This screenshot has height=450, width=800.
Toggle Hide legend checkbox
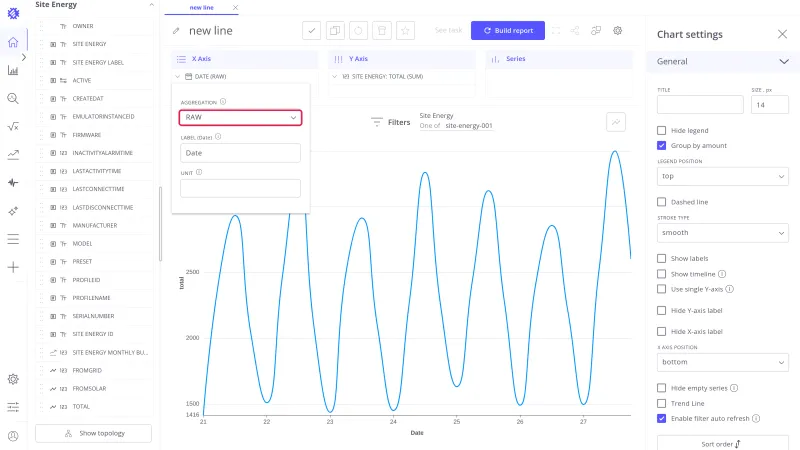662,131
